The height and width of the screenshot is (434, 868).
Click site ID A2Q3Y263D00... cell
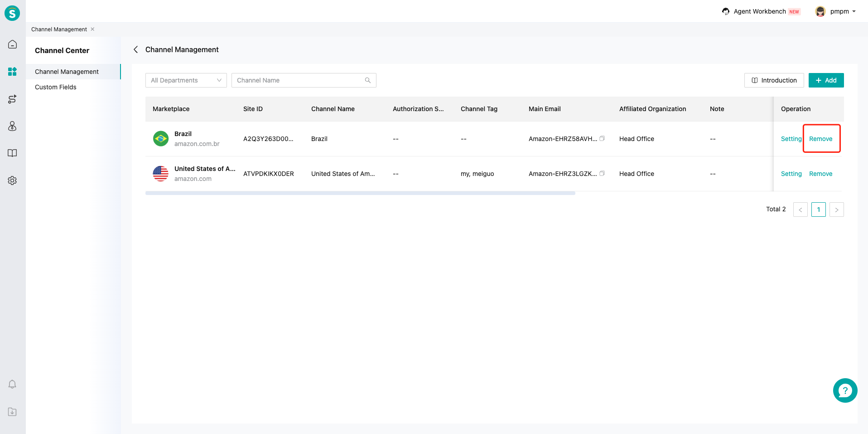point(268,139)
